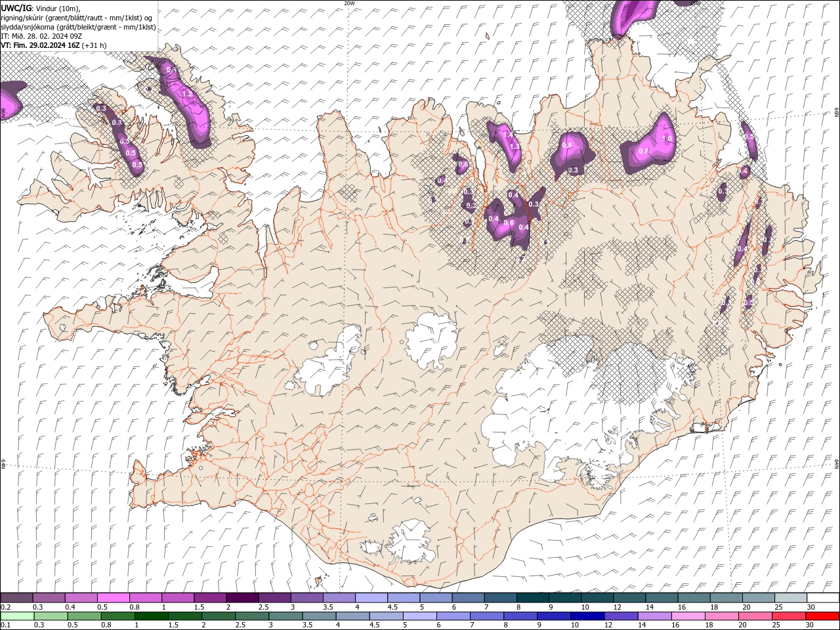Click the 1.5 swatch in upper snow scale
Viewport: 840px width, 630px height.
coord(210,598)
